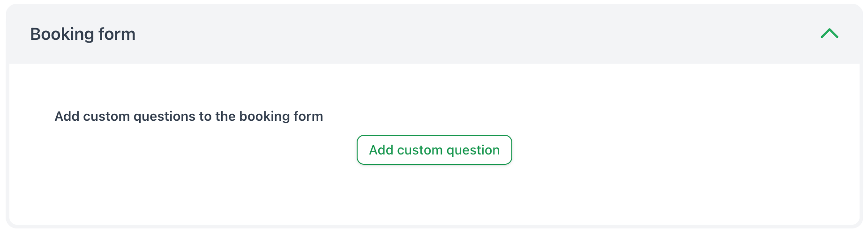Click the green chevron-up icon
Screen dimensions: 868x235
pyautogui.click(x=829, y=34)
